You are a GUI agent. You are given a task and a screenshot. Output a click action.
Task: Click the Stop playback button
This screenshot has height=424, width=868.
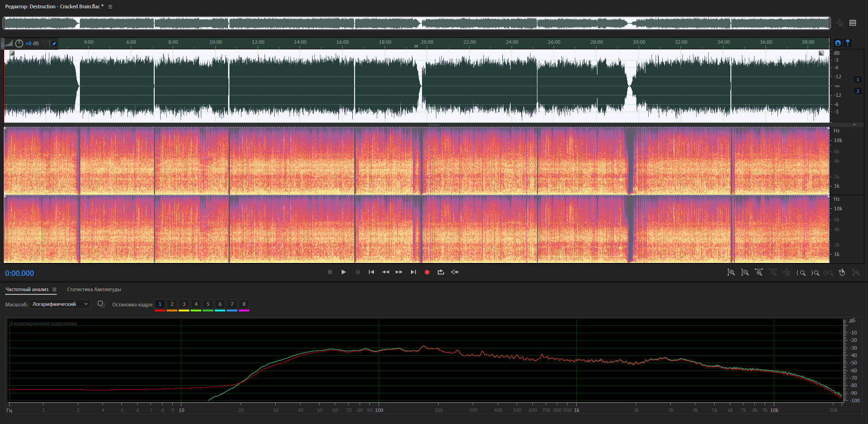coord(330,272)
